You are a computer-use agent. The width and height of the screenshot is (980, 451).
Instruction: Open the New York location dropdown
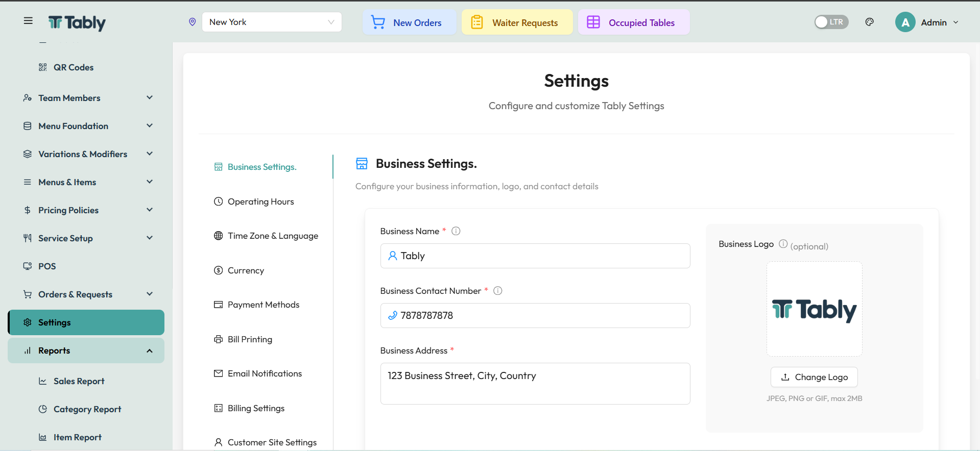tap(272, 22)
